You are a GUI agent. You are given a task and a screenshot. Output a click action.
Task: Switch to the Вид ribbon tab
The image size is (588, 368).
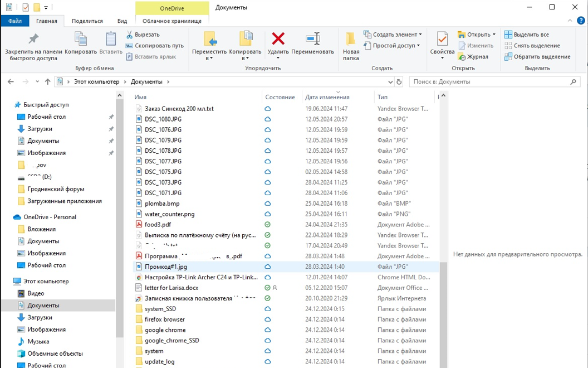click(x=122, y=21)
